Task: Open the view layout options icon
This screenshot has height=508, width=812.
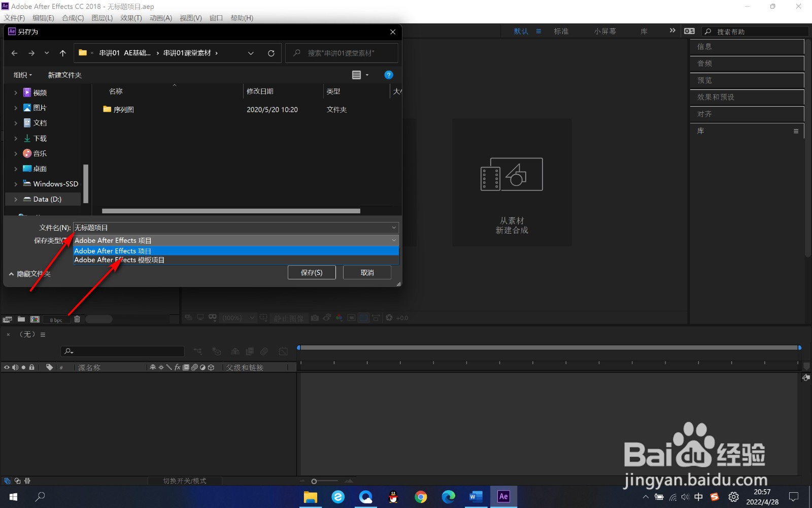Action: pos(357,75)
